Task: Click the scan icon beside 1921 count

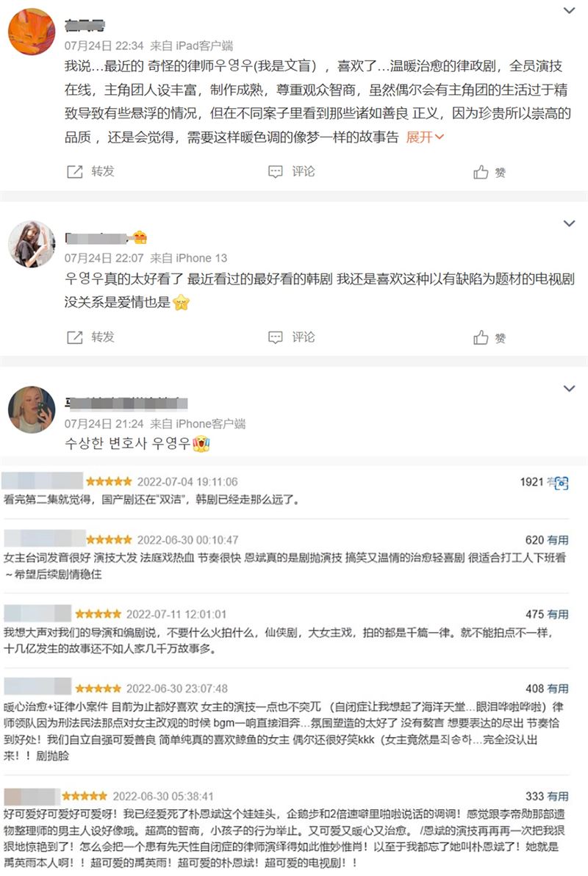Action: (561, 483)
